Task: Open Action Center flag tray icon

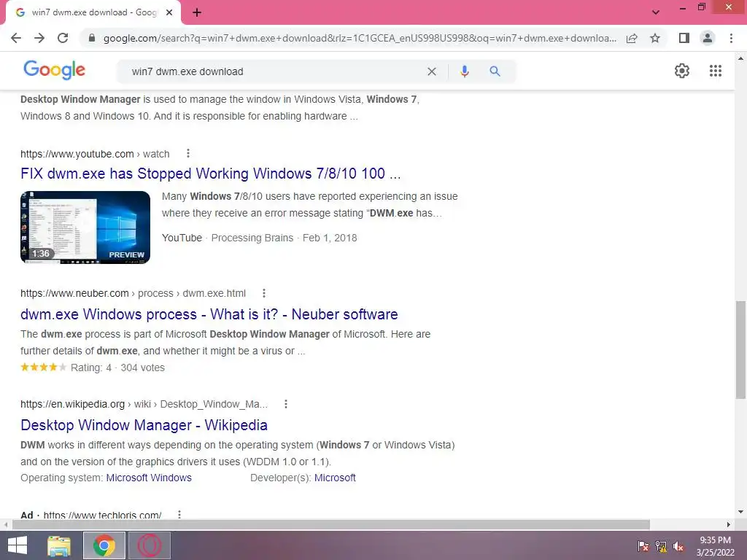Action: click(643, 546)
